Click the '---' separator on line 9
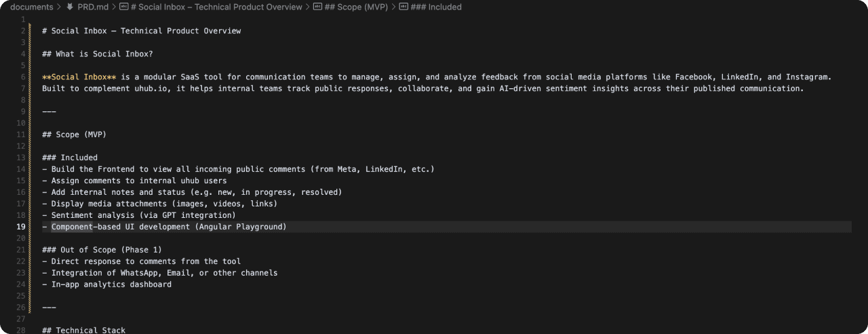 (49, 111)
